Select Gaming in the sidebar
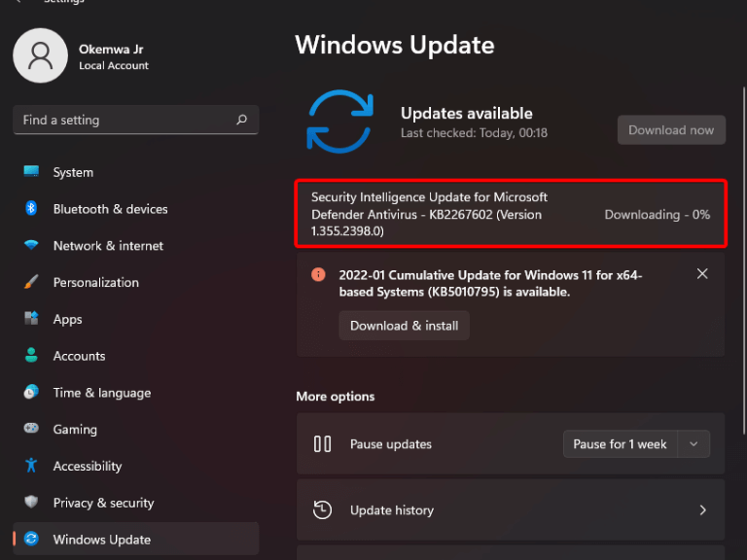Image resolution: width=747 pixels, height=560 pixels. coord(136,429)
